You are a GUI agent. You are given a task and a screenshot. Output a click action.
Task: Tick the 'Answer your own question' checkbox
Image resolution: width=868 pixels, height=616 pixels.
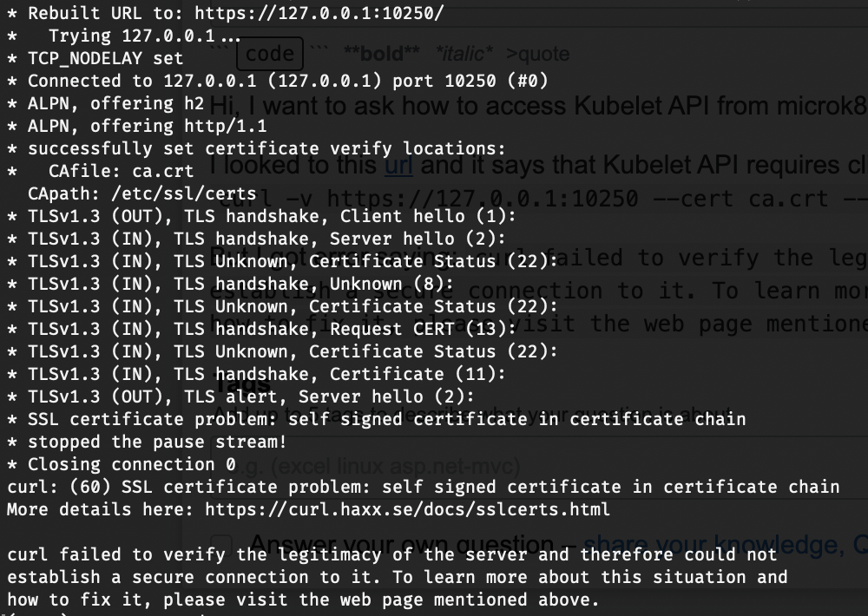(x=220, y=545)
